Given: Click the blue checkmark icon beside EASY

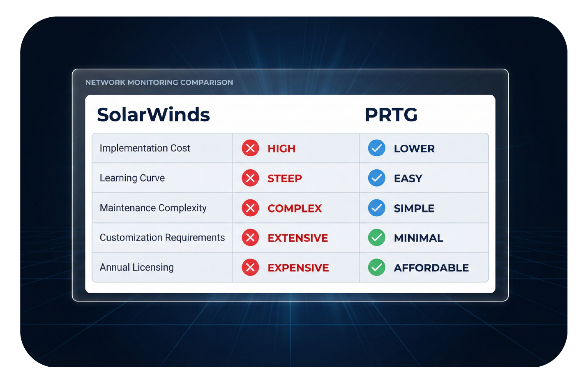Looking at the screenshot, I should pyautogui.click(x=376, y=178).
